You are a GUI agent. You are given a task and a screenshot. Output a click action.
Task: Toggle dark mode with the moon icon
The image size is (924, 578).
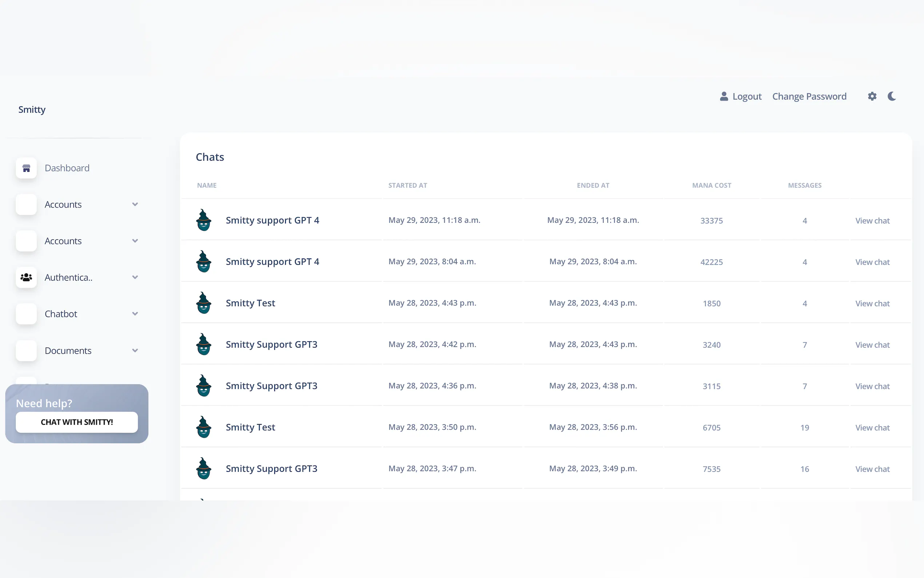[x=892, y=96]
